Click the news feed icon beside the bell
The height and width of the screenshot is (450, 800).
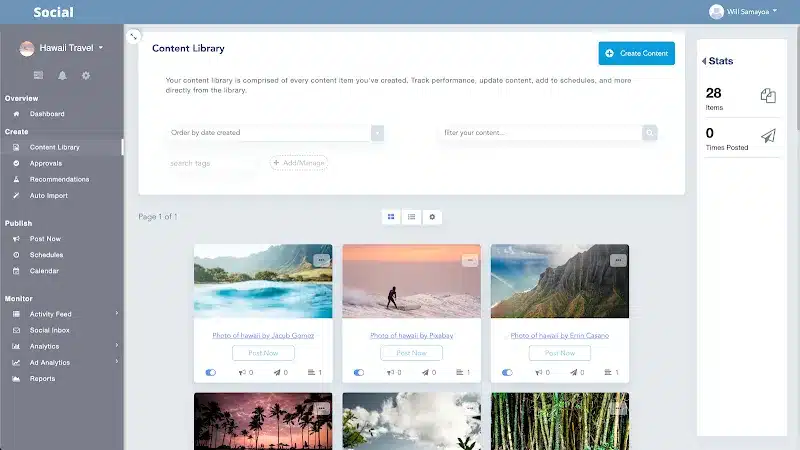coord(38,76)
